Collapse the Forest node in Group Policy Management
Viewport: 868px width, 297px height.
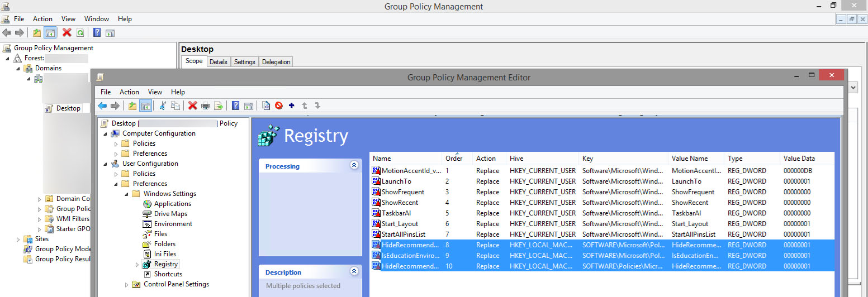click(8, 59)
